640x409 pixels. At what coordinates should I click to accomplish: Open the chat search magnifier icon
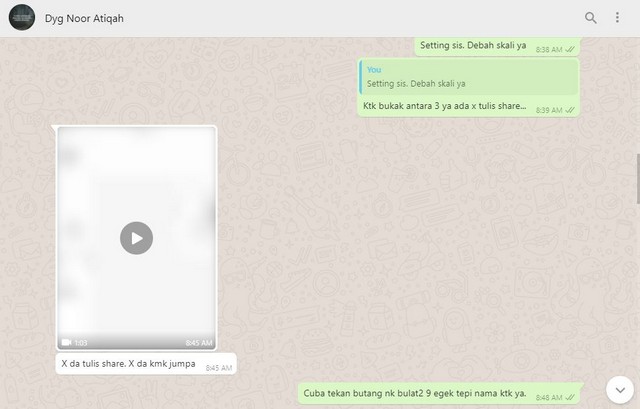pyautogui.click(x=591, y=18)
